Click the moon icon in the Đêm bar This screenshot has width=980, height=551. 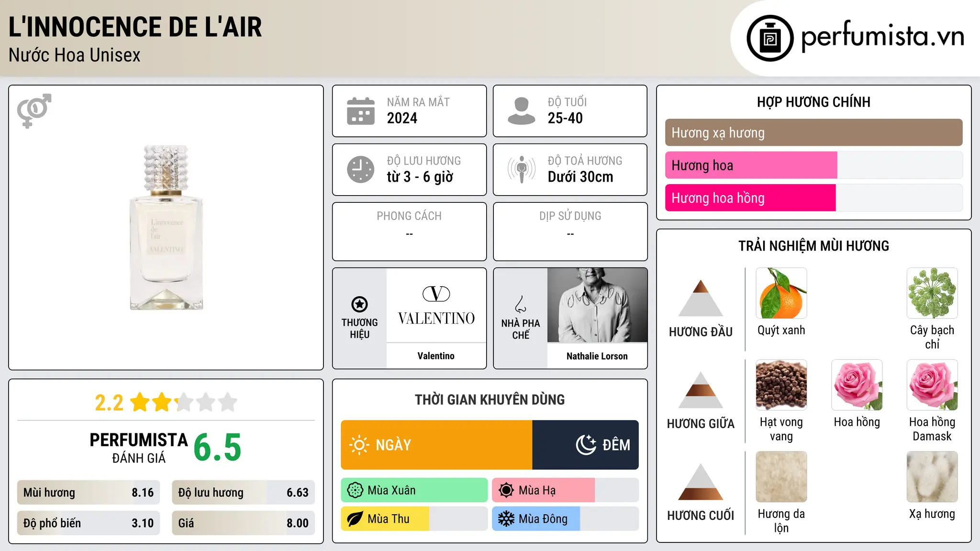(x=586, y=445)
